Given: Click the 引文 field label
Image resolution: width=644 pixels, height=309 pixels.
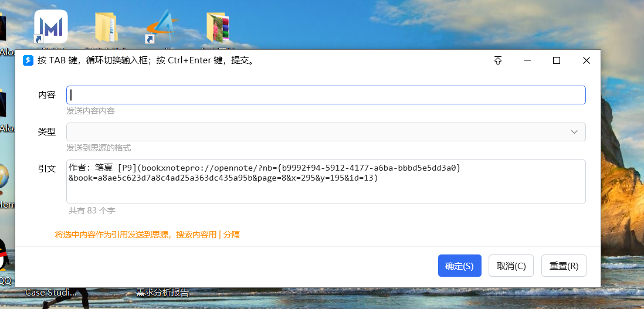Looking at the screenshot, I should point(47,168).
